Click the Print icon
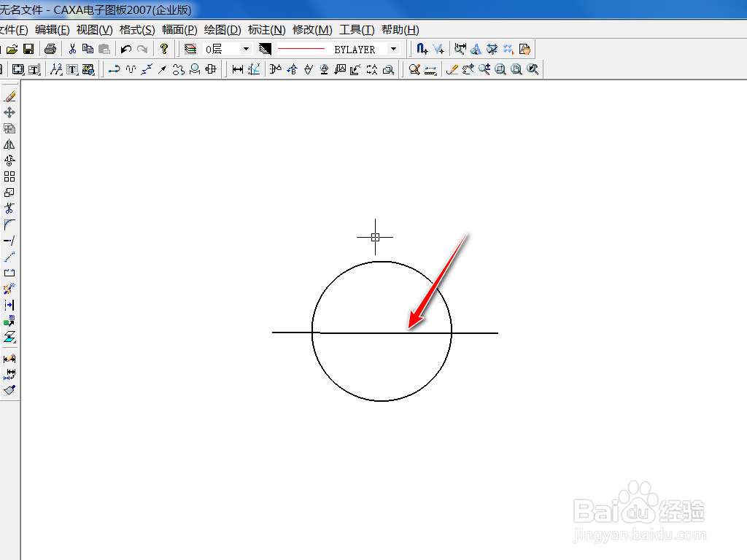This screenshot has width=747, height=560. (50, 49)
